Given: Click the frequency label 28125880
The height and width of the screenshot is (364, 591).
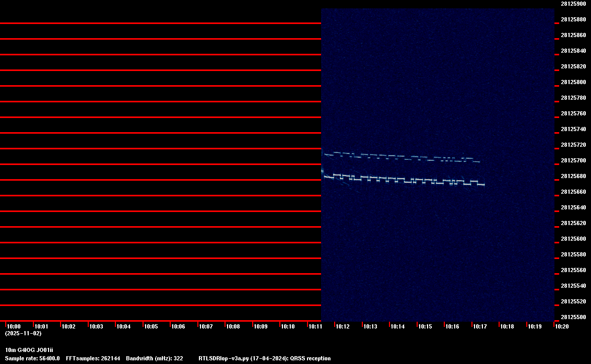Looking at the screenshot, I should coord(574,19).
